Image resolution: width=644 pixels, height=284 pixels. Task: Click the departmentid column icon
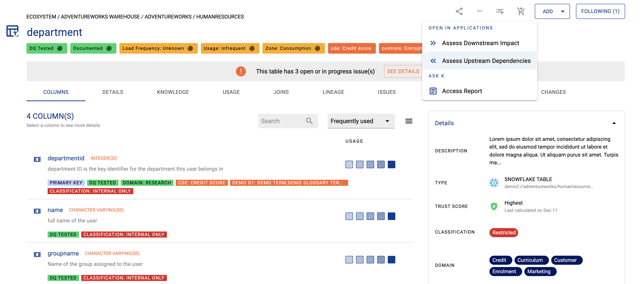(37, 159)
